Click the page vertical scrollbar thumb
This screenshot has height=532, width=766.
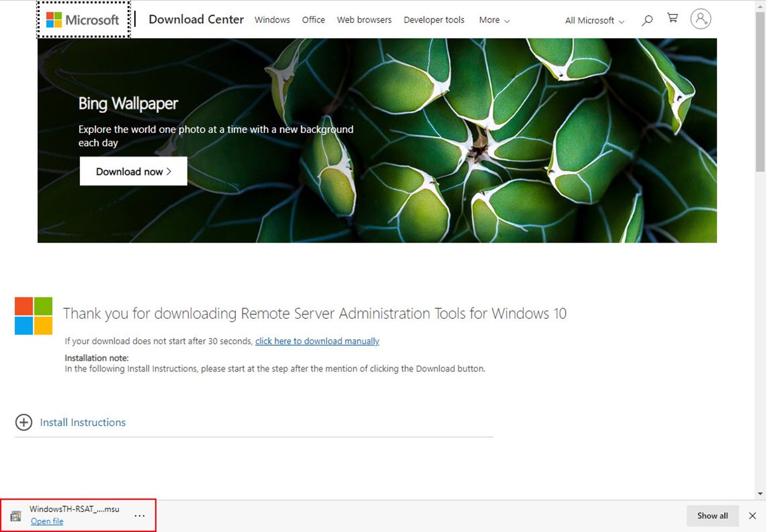coord(760,91)
